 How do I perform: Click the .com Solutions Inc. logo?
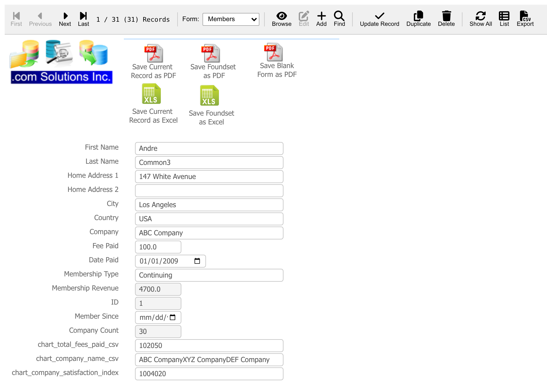pos(61,62)
